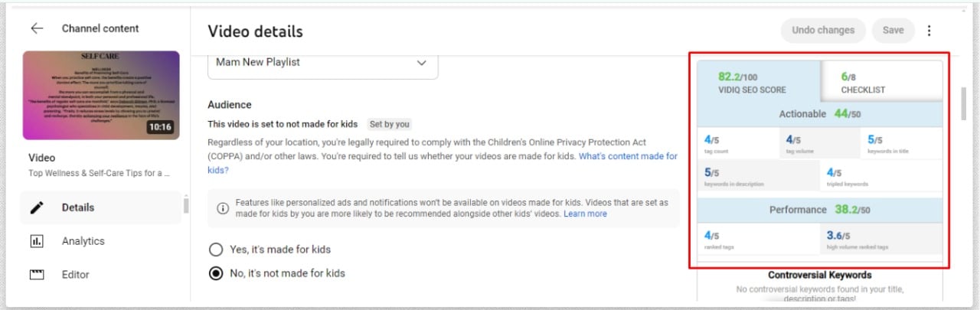Click the Editor film icon
The width and height of the screenshot is (980, 310).
pyautogui.click(x=37, y=275)
